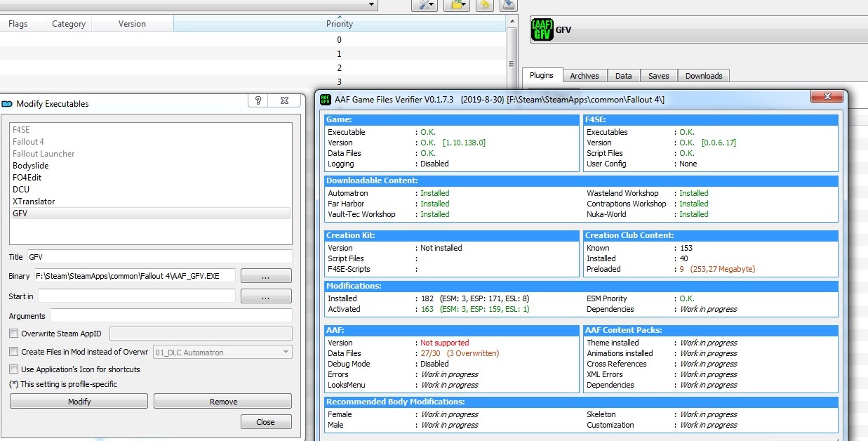Select F4SE in executables list
This screenshot has width=868, height=441.
point(151,130)
